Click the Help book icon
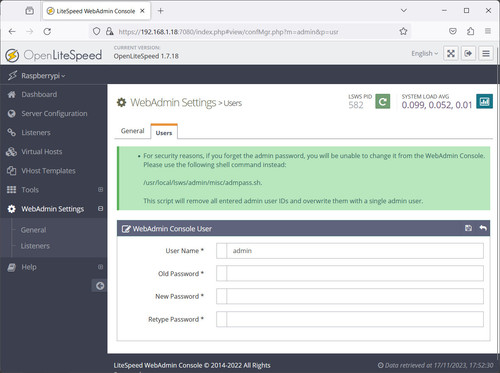The image size is (500, 373). click(x=12, y=267)
